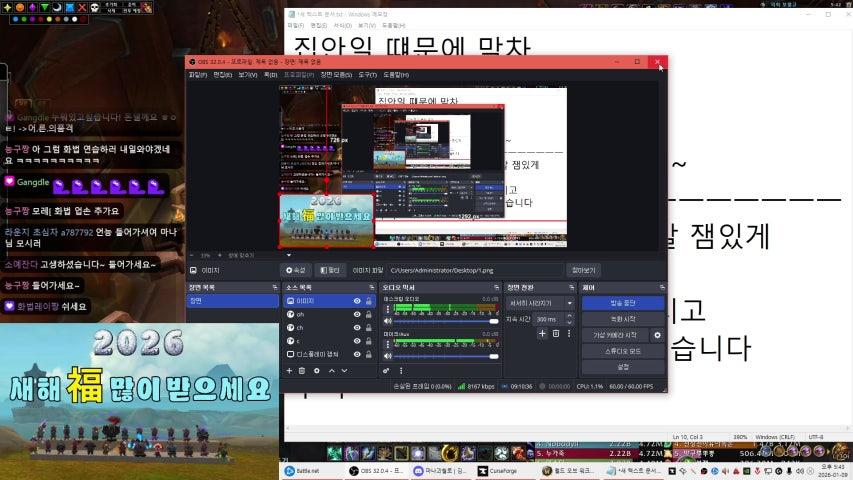Viewport: 853px width, 480px height.
Task: Open the preview zoom percentage dropdown
Action: (x=206, y=255)
